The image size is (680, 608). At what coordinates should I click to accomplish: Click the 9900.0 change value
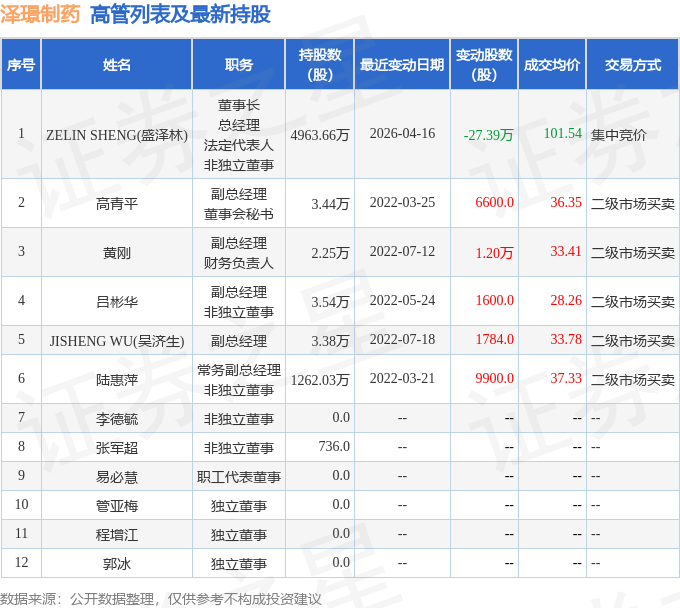494,379
